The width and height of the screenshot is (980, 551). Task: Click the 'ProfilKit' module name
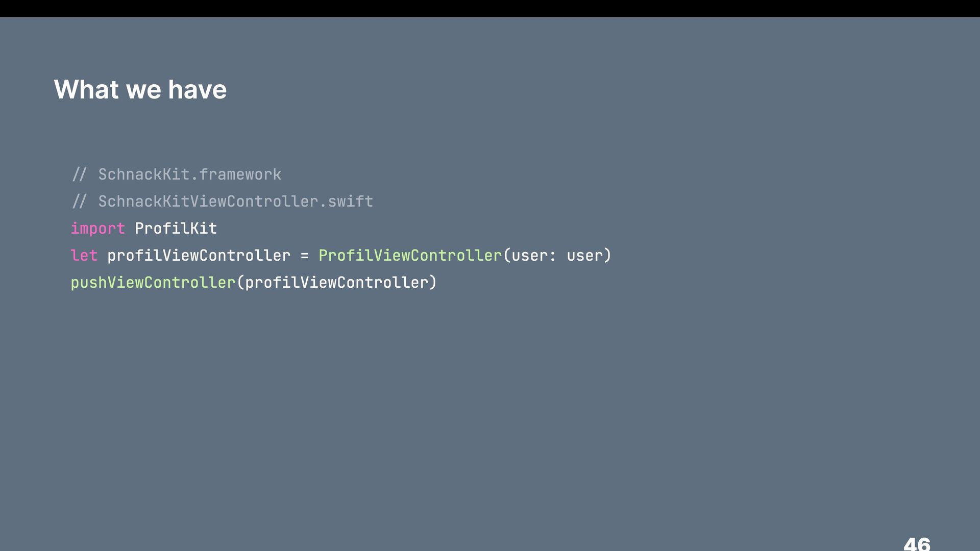(176, 229)
